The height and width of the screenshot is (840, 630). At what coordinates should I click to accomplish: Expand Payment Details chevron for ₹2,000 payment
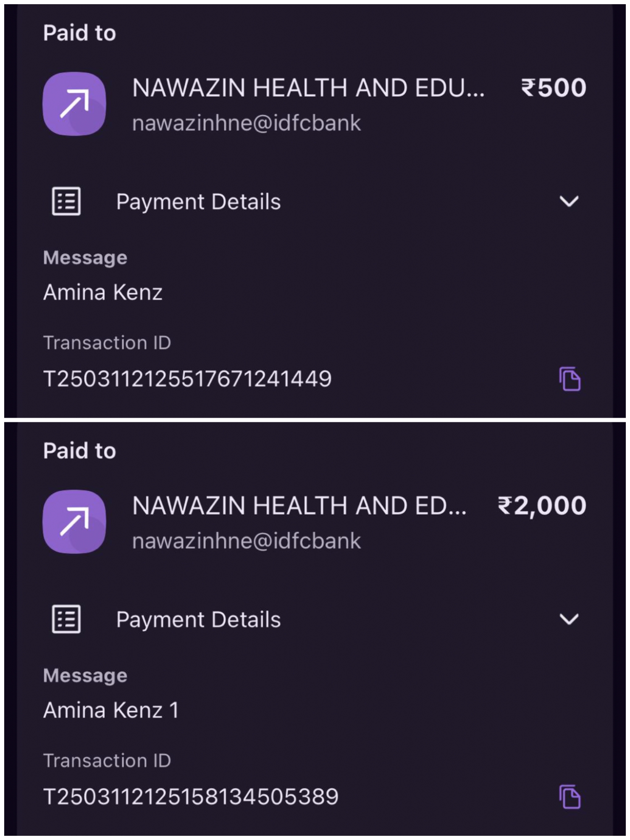click(569, 619)
